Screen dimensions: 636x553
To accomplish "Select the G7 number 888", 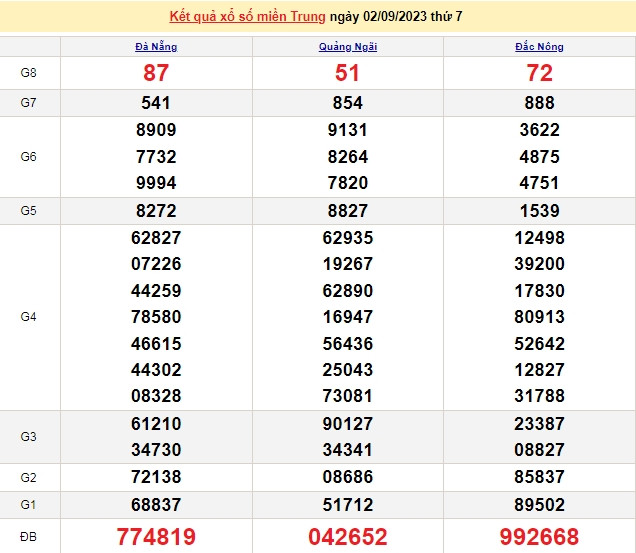I will click(x=540, y=103).
